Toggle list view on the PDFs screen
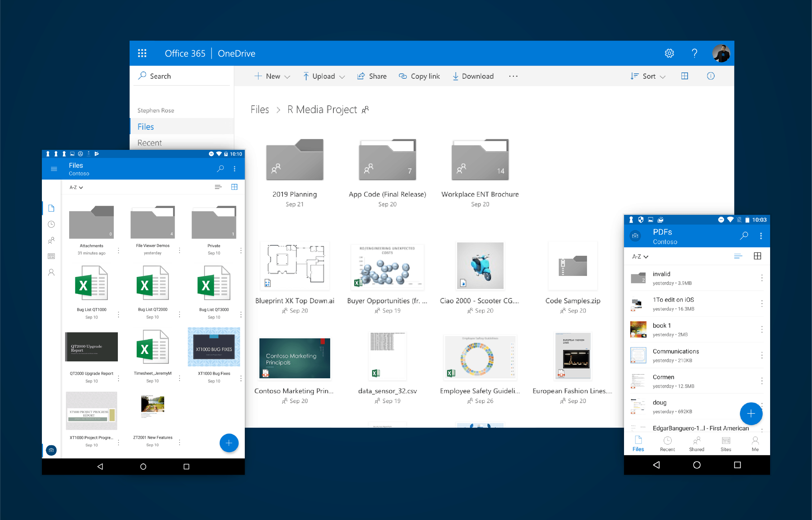Screen dimensions: 812x520 tap(738, 256)
